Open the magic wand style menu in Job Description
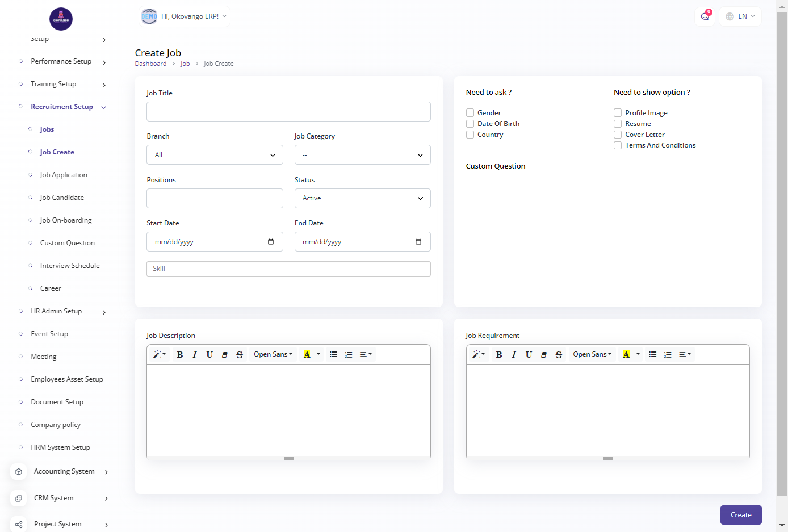 coord(160,354)
